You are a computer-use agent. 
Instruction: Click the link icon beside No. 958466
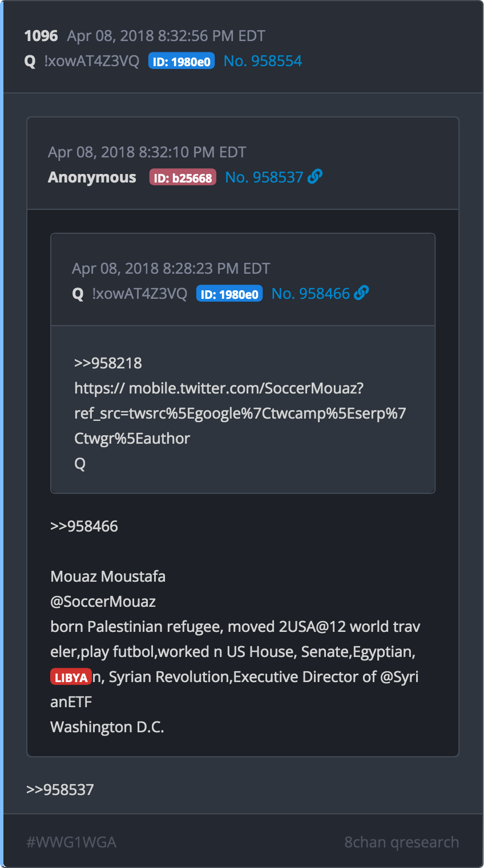point(361,293)
